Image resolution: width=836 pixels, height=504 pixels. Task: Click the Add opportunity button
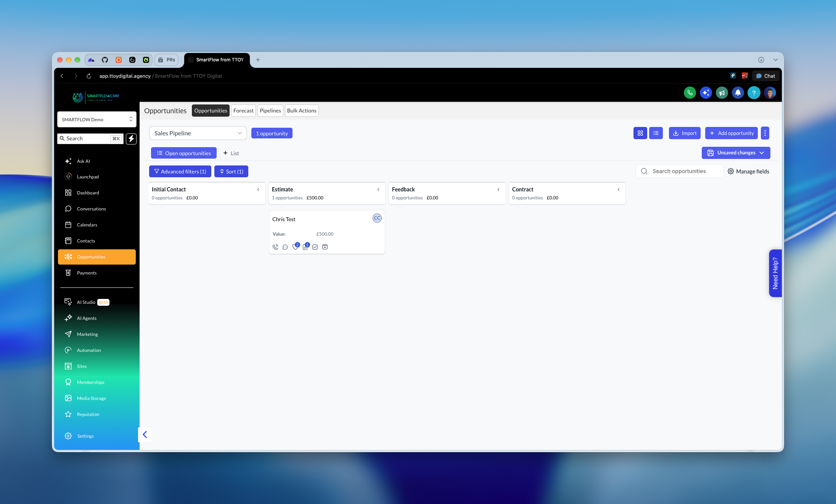731,133
